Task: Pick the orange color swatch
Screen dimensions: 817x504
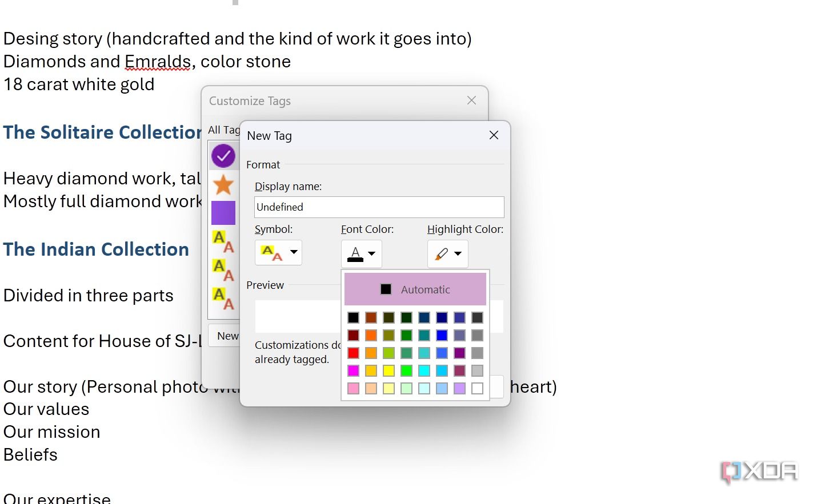Action: [x=371, y=335]
